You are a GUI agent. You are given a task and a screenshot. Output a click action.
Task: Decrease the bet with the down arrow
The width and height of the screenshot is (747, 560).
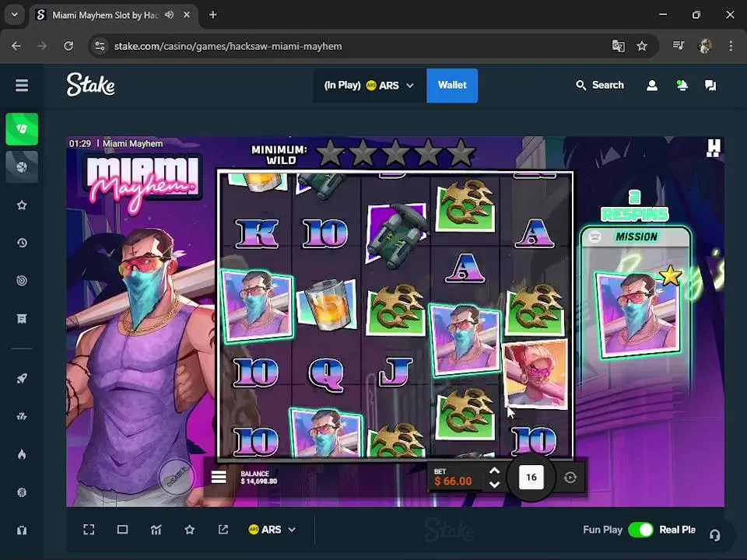[495, 485]
